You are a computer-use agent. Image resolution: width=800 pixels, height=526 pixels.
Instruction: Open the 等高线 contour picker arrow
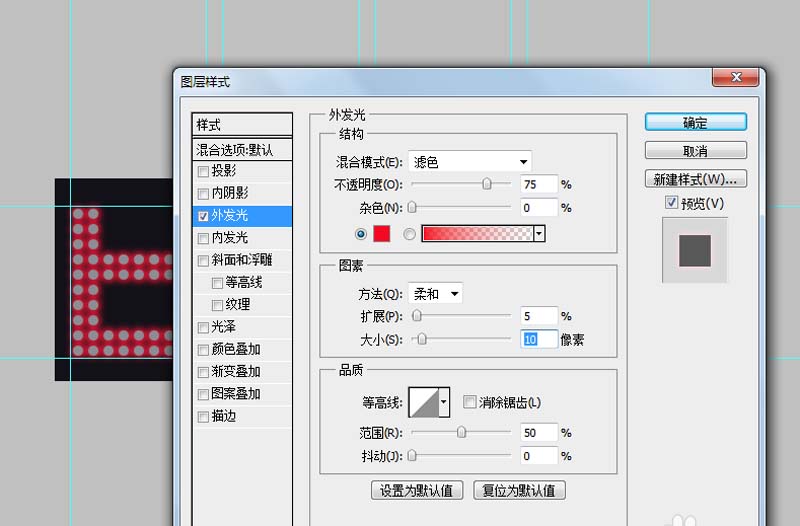click(x=444, y=402)
